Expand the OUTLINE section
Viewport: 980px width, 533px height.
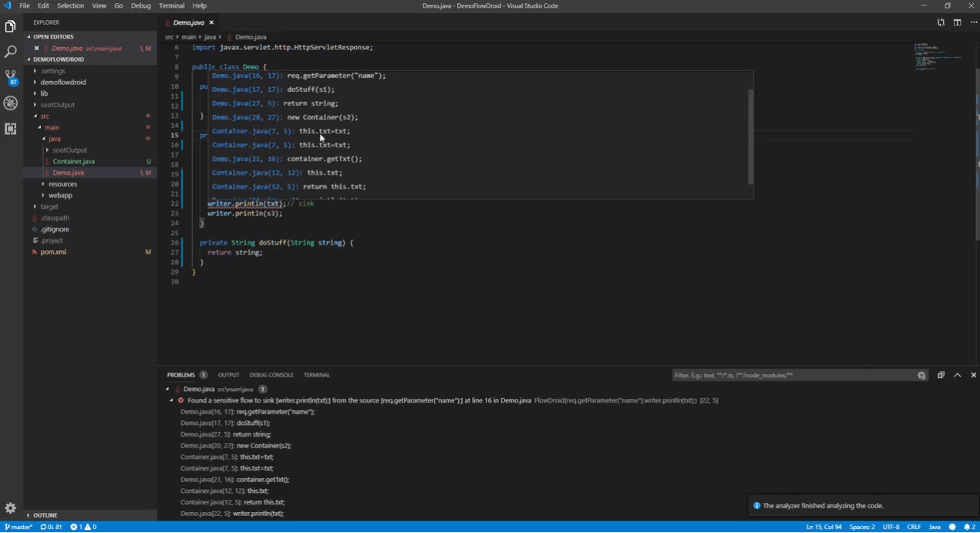tap(45, 514)
